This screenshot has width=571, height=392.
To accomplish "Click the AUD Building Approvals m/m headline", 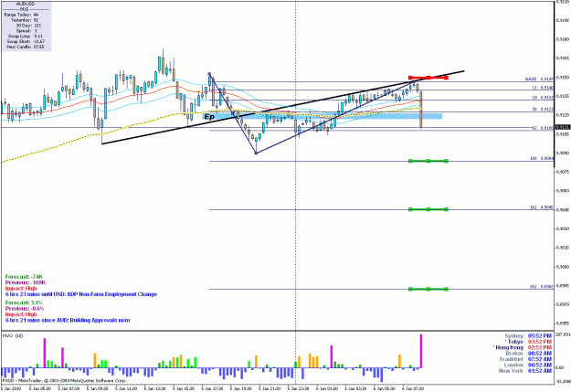I will click(x=68, y=320).
